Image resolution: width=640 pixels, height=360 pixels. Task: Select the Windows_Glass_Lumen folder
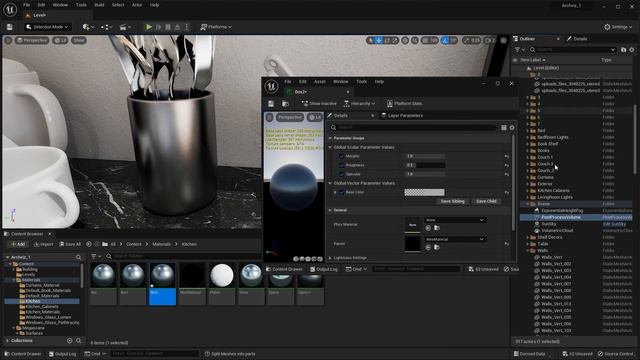[48, 317]
